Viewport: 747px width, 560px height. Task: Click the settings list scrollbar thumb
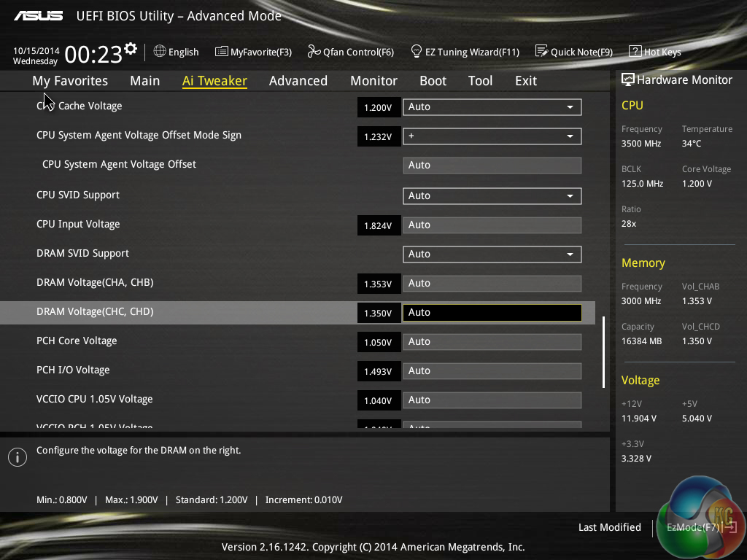[603, 351]
